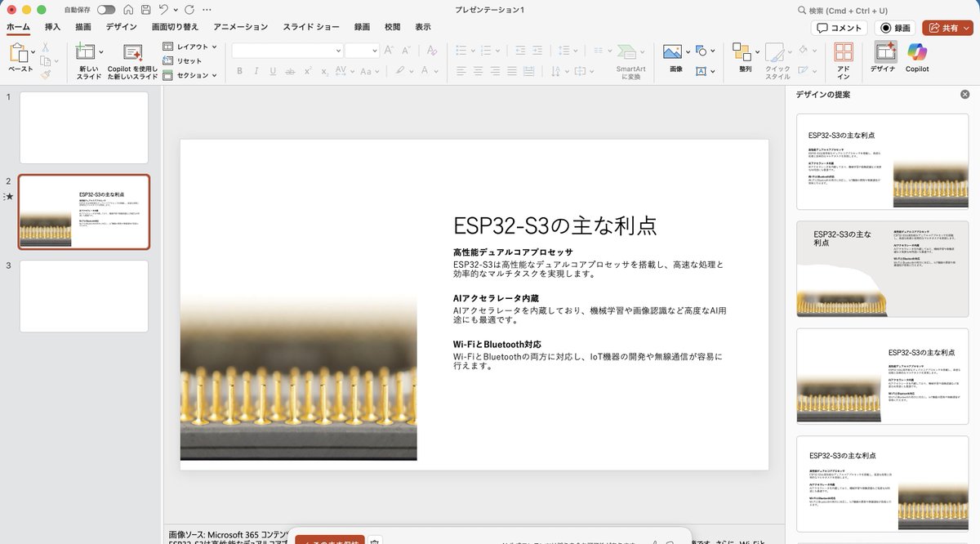Click the Undo arrow icon
This screenshot has width=980, height=544.
(x=164, y=10)
